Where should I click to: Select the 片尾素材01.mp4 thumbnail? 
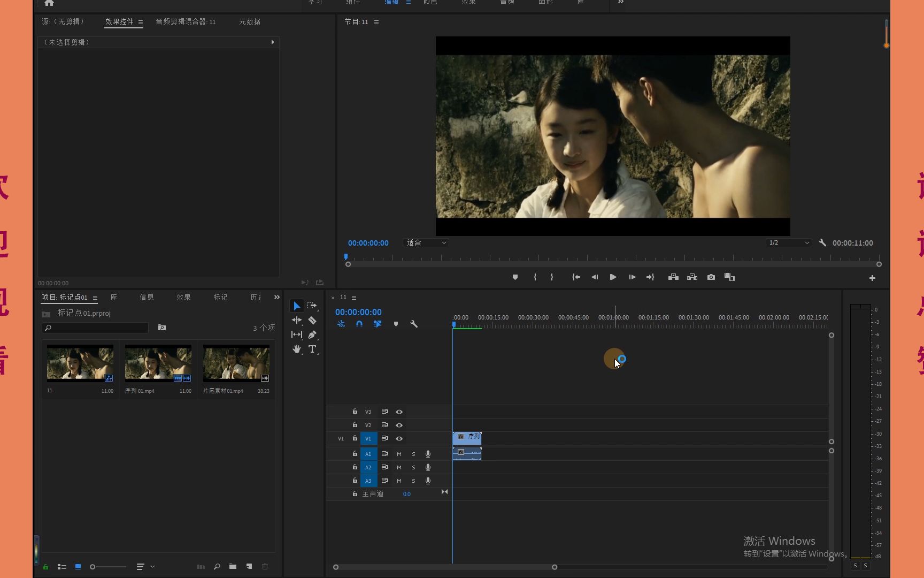tap(236, 363)
